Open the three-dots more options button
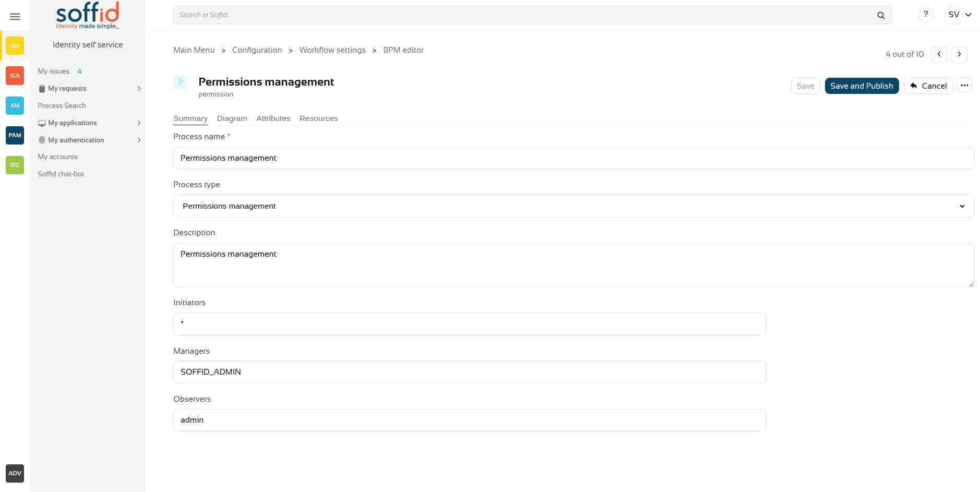The height and width of the screenshot is (492, 980). point(964,86)
